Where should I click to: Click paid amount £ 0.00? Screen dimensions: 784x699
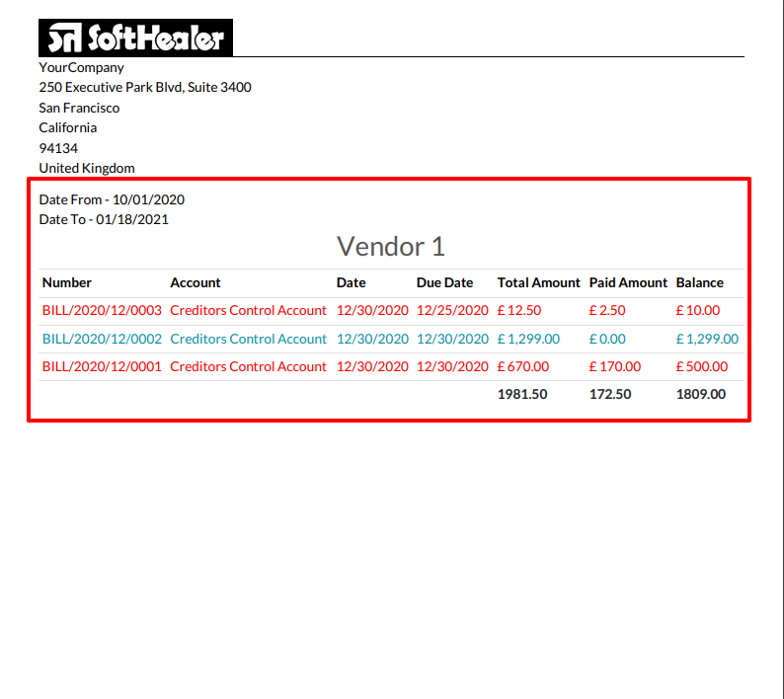click(607, 339)
